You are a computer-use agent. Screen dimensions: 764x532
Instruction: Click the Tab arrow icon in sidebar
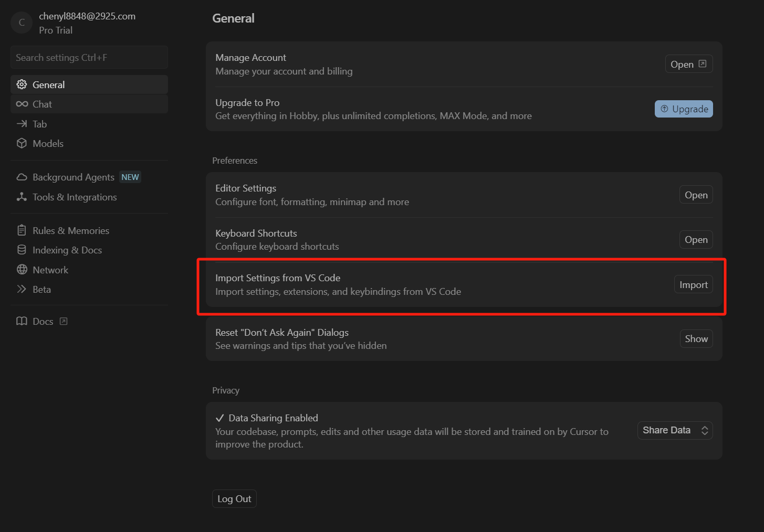click(22, 124)
